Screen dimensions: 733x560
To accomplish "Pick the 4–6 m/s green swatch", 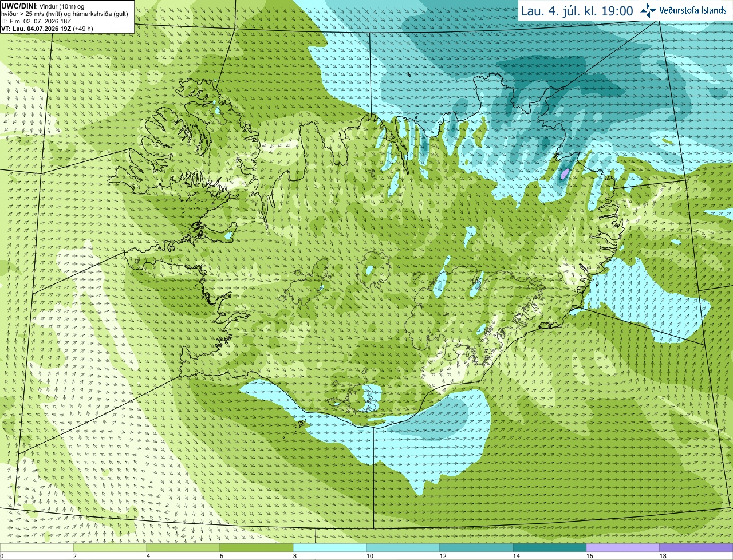I will [183, 548].
